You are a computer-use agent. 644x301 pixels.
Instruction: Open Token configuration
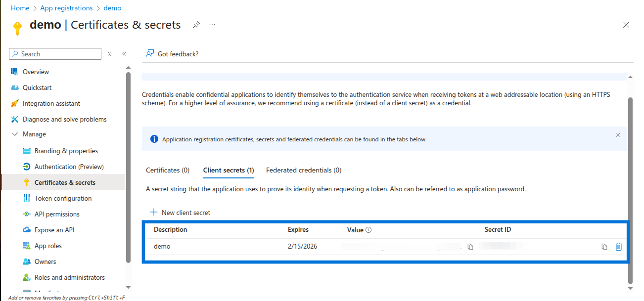[x=63, y=198]
